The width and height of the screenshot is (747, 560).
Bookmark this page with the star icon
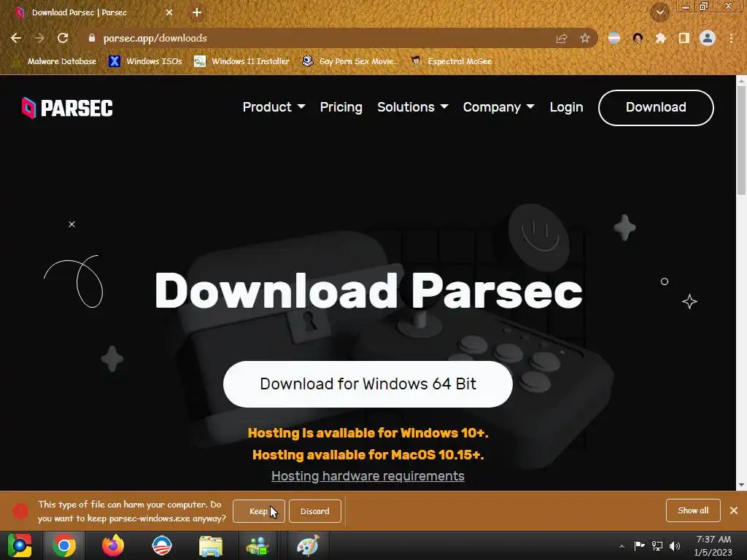click(x=585, y=38)
